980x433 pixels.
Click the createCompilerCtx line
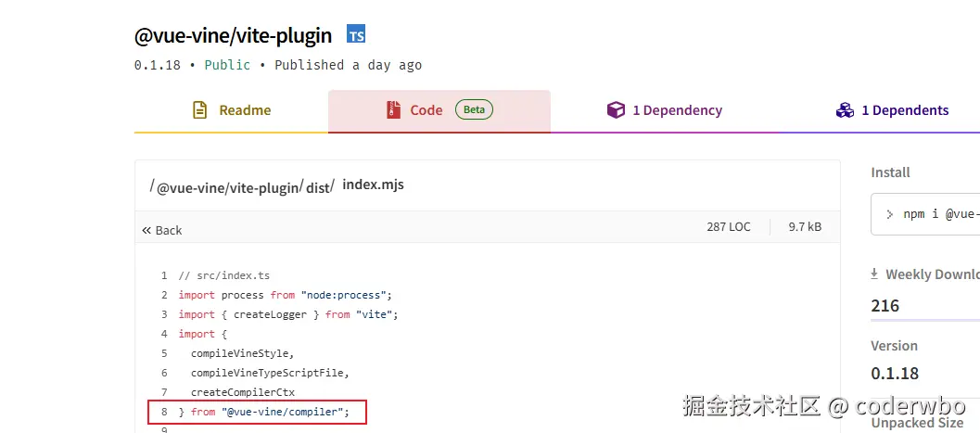point(243,392)
